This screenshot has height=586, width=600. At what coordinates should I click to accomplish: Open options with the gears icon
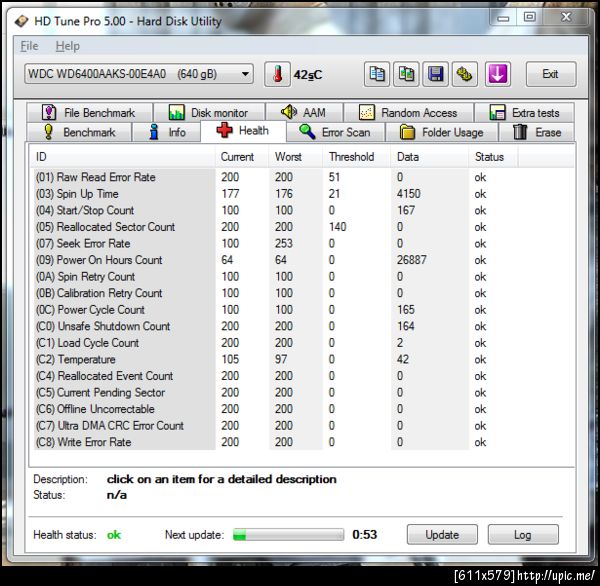tap(465, 74)
